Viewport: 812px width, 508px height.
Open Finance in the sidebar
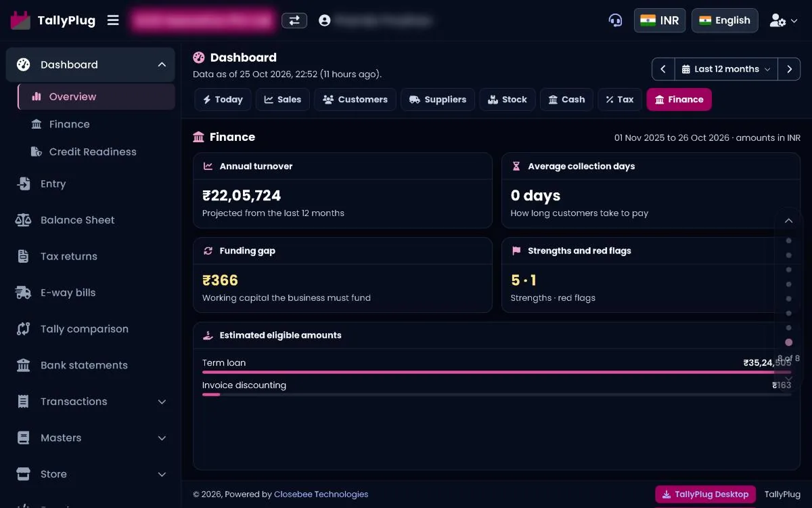[96, 125]
